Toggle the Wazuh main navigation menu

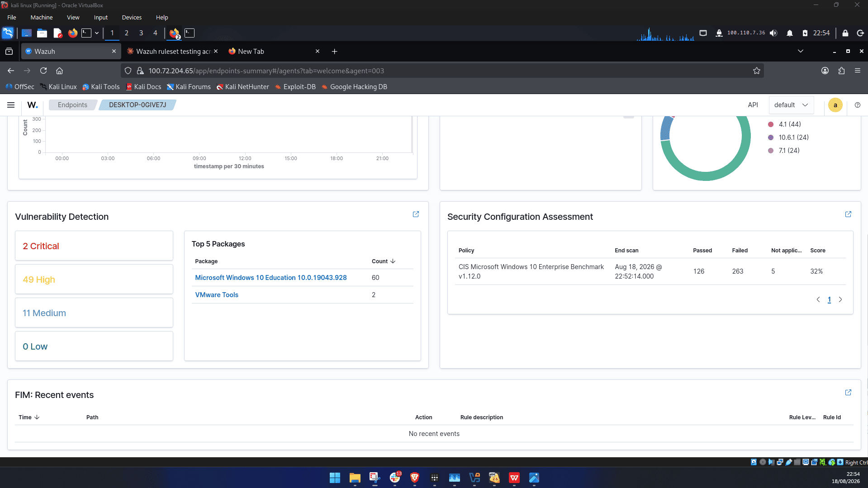[x=11, y=105]
